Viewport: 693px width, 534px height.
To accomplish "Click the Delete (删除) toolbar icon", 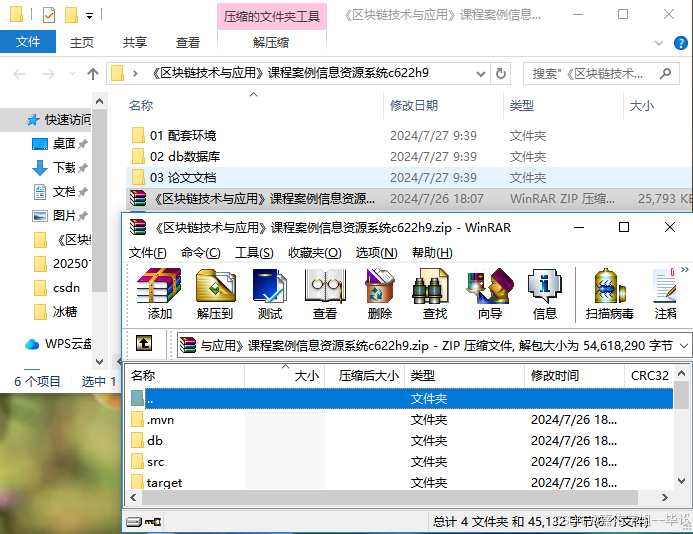I will click(380, 294).
